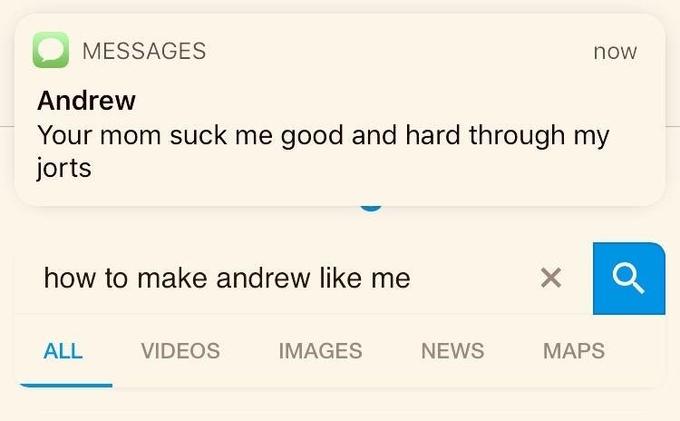Go to the NEWS tab

coord(453,351)
